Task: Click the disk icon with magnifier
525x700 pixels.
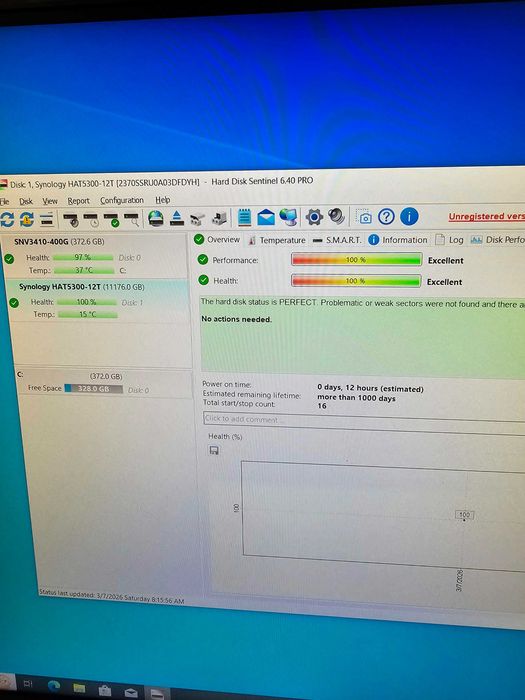Action: pos(132,219)
